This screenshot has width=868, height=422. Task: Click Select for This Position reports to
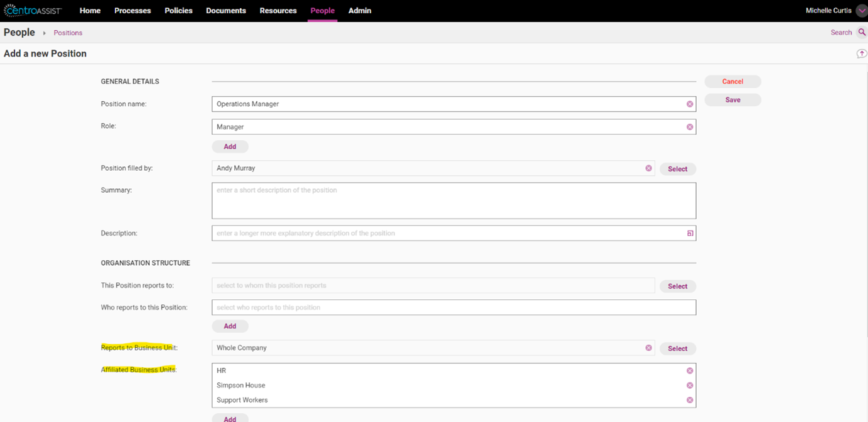tap(677, 286)
